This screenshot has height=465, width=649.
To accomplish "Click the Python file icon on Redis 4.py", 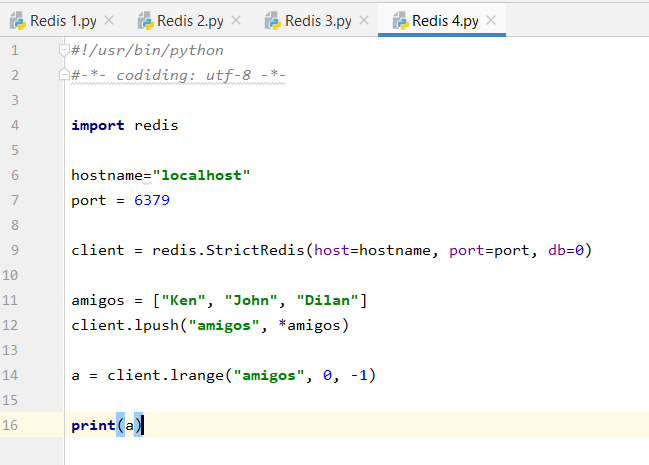I will (x=400, y=21).
